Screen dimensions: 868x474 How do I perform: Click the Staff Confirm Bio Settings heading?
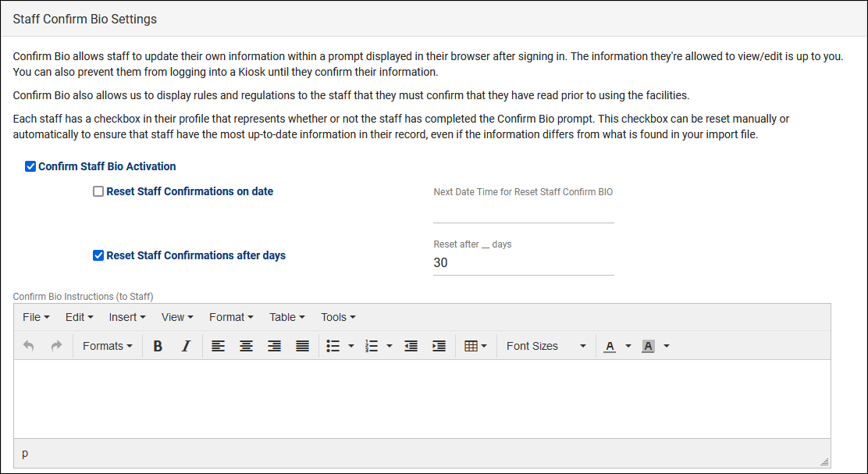(85, 20)
